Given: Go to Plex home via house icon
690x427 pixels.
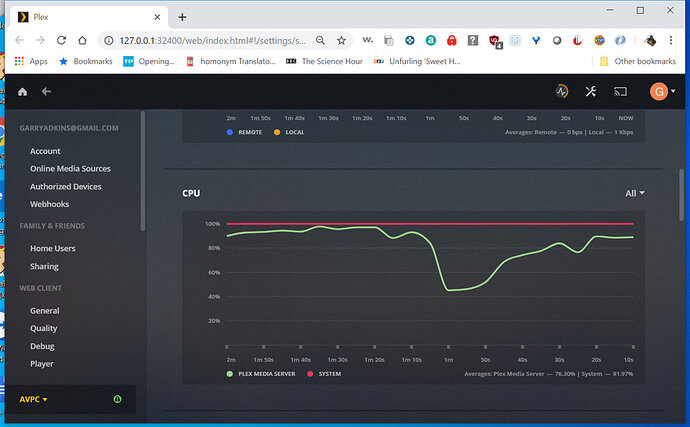Looking at the screenshot, I should pyautogui.click(x=22, y=92).
